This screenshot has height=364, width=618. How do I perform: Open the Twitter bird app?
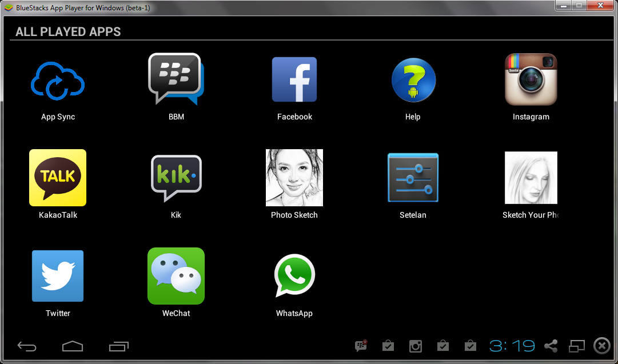point(58,276)
